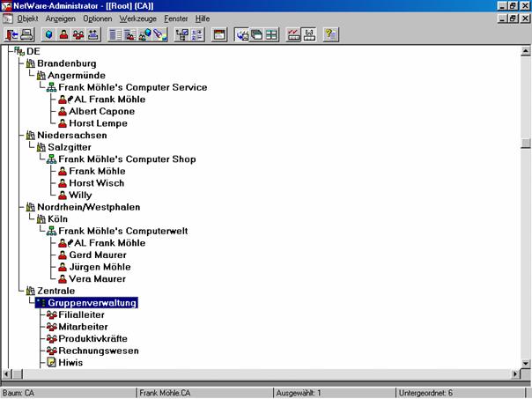Click the tile windows toolbar icon
The width and height of the screenshot is (532, 399).
click(x=271, y=34)
